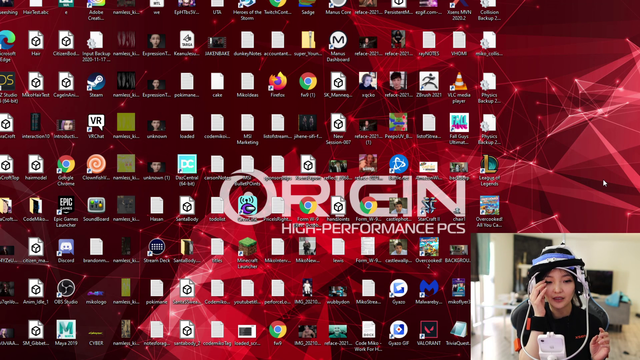Launch VALORANT
Screen dimensions: 640x360
click(429, 329)
